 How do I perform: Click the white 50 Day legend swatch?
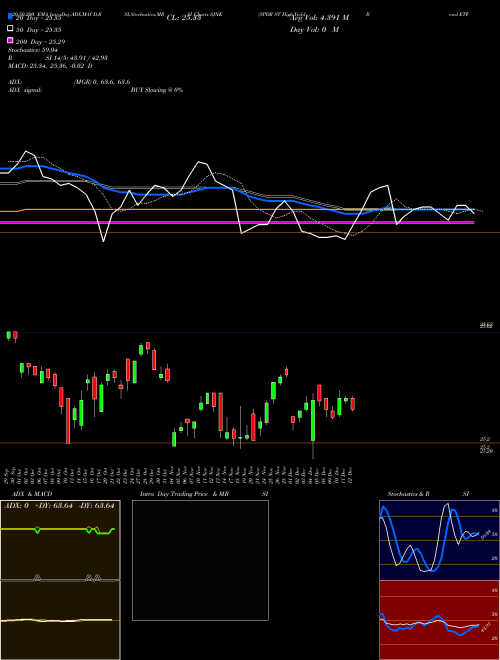pyautogui.click(x=10, y=29)
